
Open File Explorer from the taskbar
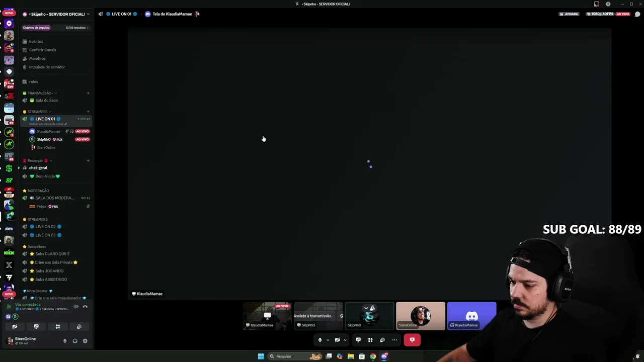click(351, 356)
